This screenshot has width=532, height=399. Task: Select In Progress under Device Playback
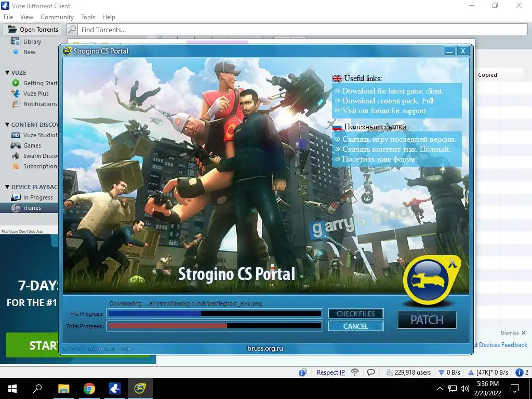(38, 197)
